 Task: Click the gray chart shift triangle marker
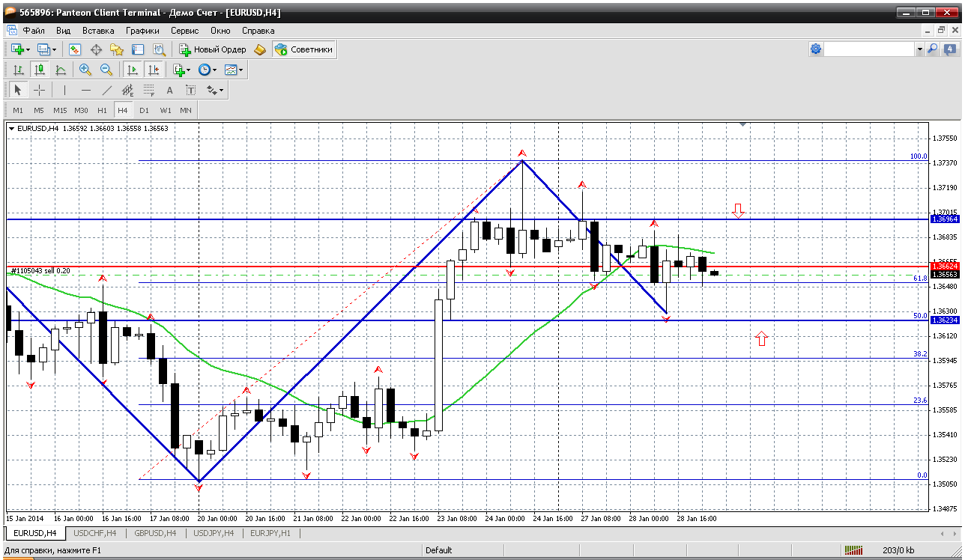tap(742, 124)
